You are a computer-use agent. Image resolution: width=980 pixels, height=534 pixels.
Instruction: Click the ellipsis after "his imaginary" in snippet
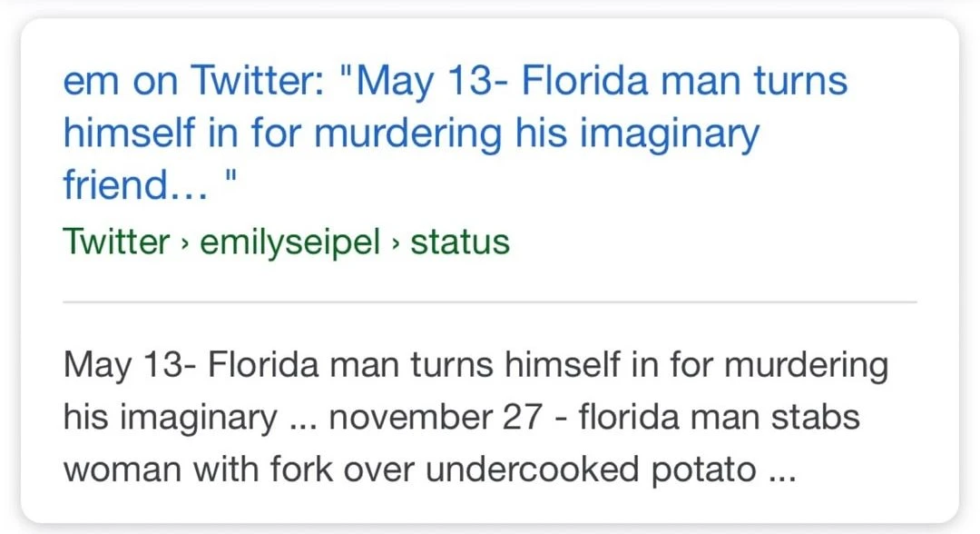300,419
